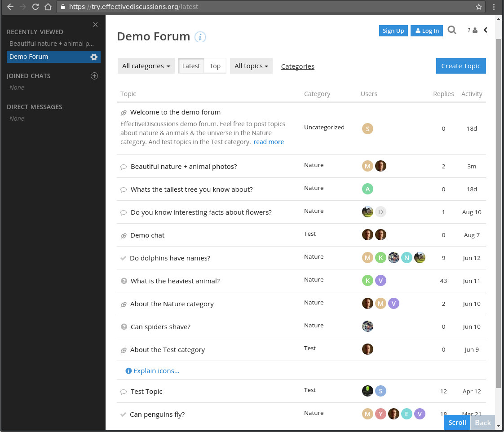Bookmark the page with star icon
This screenshot has width=504, height=432.
[x=478, y=7]
